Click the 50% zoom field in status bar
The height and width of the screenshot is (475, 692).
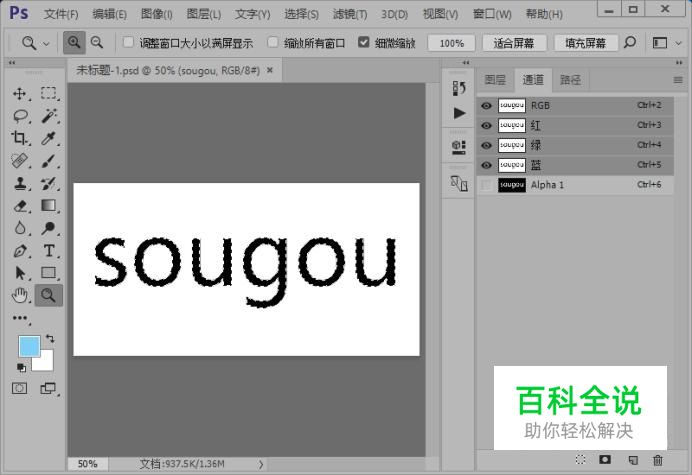click(x=87, y=464)
